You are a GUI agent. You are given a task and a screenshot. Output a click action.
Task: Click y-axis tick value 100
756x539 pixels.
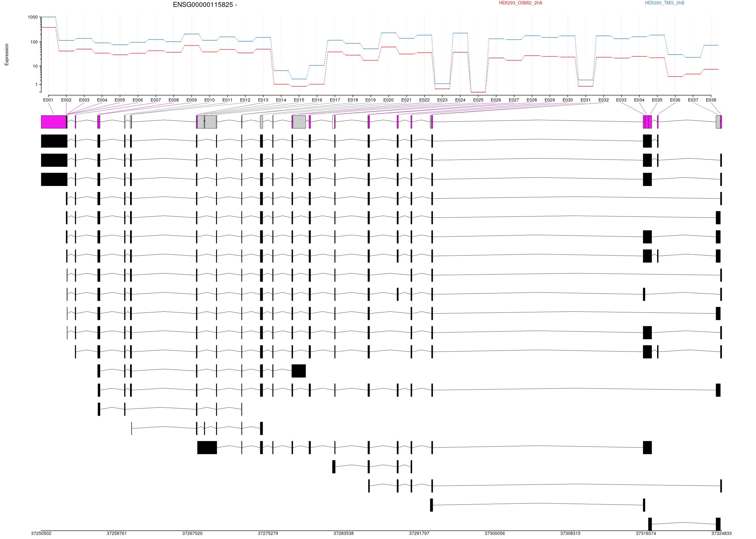pos(34,42)
